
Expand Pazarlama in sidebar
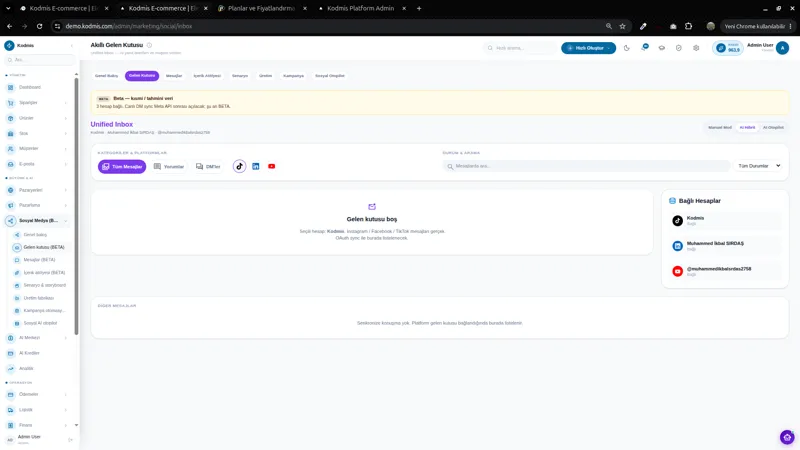tap(36, 205)
